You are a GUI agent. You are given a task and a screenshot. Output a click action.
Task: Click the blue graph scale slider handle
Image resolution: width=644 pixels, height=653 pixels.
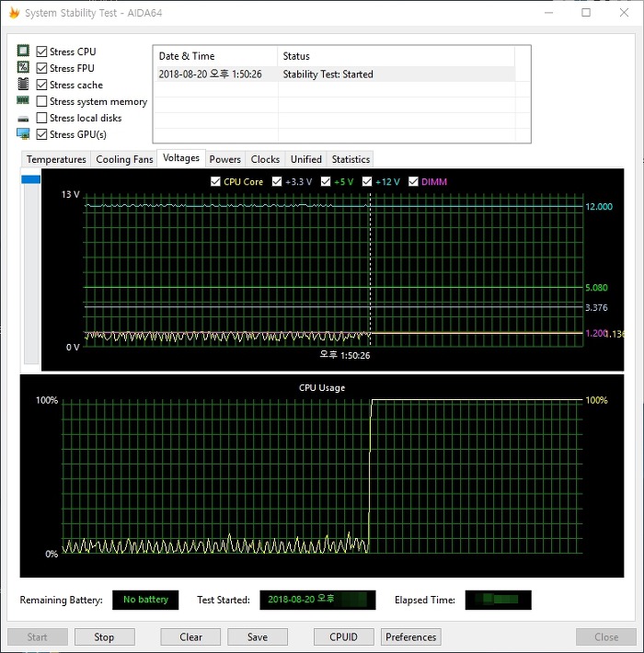click(x=31, y=179)
